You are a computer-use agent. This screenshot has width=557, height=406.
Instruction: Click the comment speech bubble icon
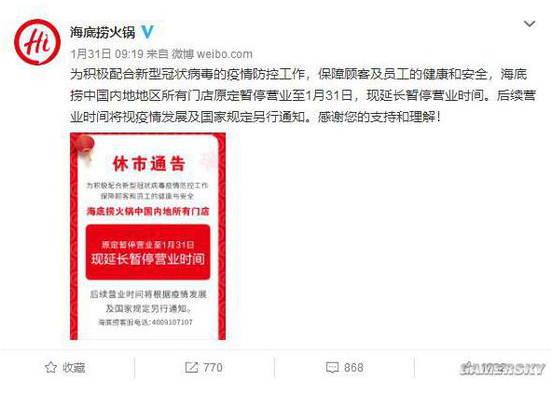(332, 367)
